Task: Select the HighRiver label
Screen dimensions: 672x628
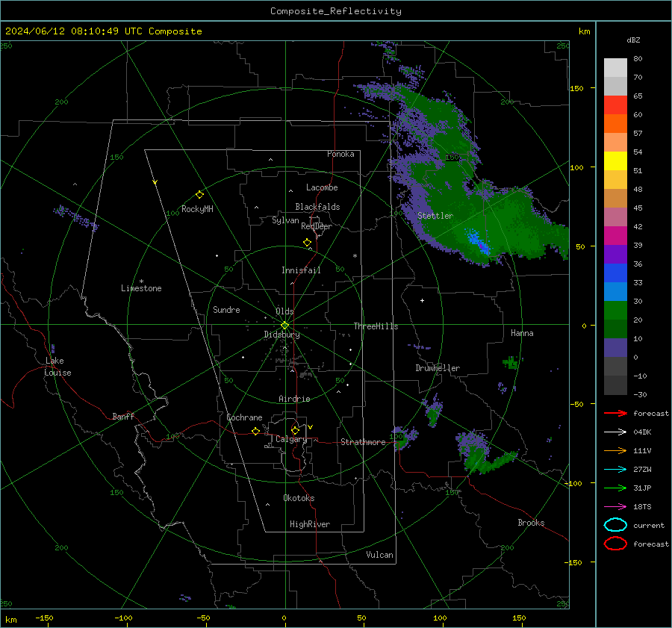Action: coord(310,524)
